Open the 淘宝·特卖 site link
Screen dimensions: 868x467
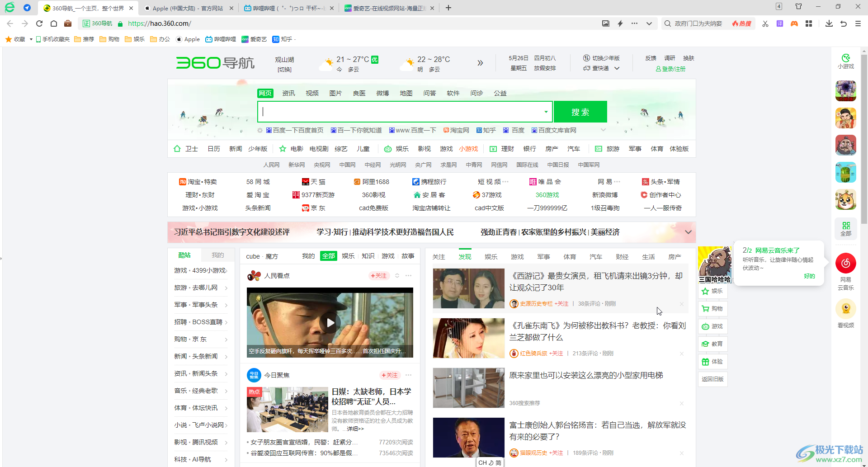click(x=198, y=182)
